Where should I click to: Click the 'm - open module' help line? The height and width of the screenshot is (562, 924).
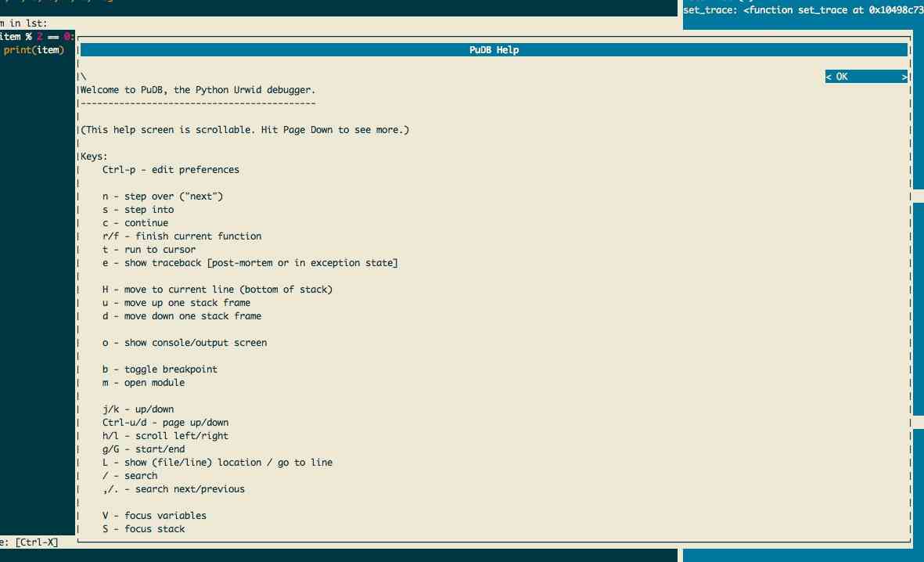[x=143, y=383]
